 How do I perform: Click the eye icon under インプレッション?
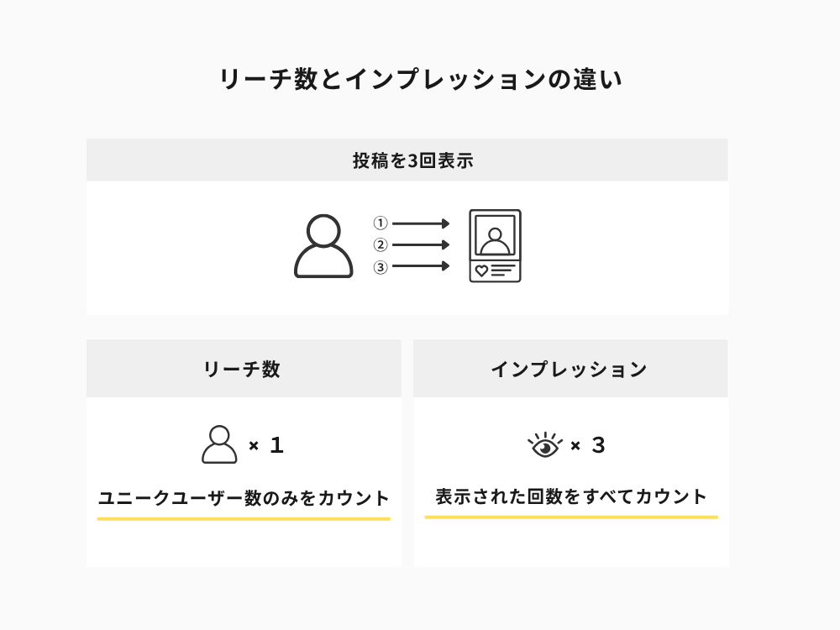click(545, 444)
